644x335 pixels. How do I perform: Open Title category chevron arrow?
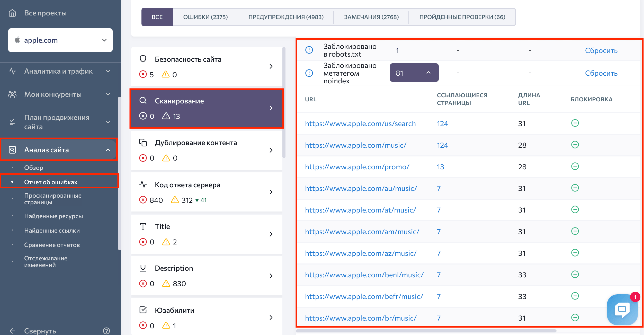[271, 234]
